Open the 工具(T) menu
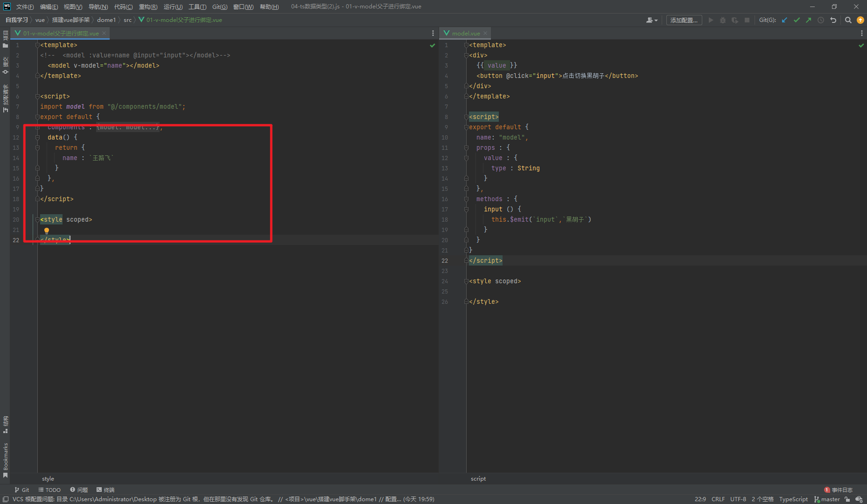The width and height of the screenshot is (867, 504). [x=197, y=7]
